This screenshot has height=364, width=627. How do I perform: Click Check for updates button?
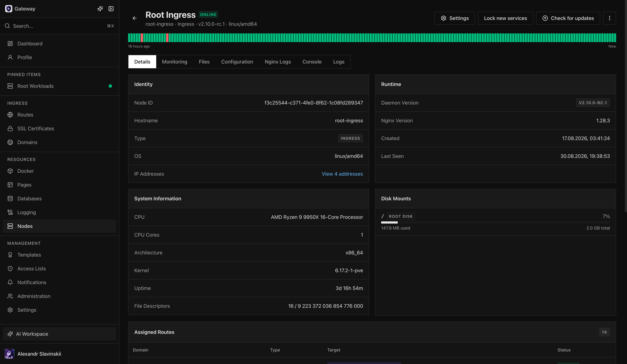pyautogui.click(x=568, y=18)
